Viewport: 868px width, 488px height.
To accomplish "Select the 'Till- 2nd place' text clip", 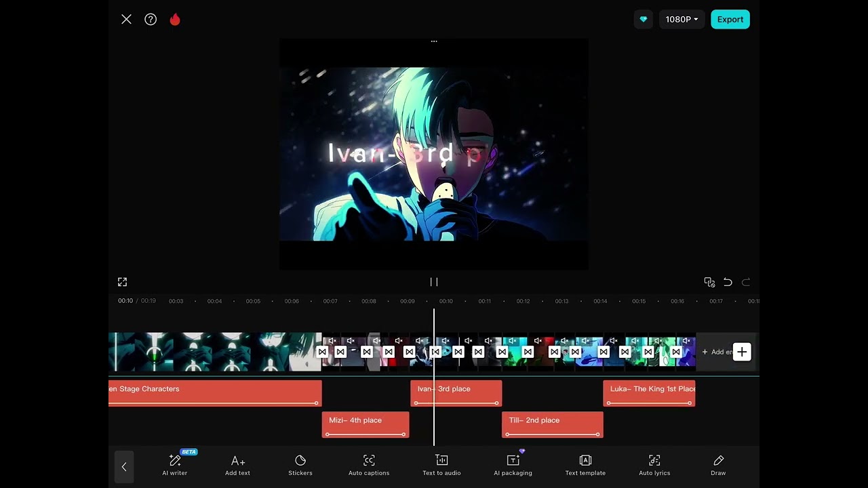I will [x=553, y=424].
